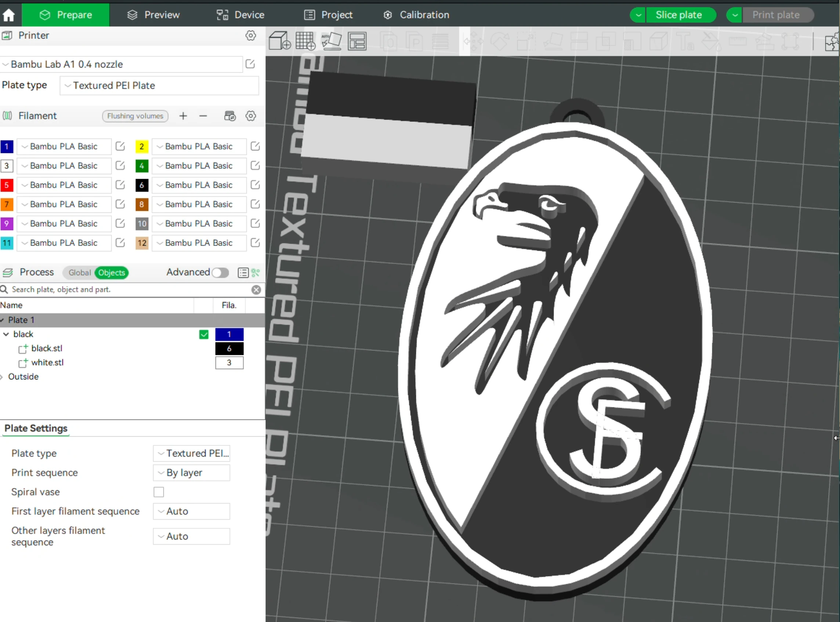Screen dimensions: 840x622
Task: Switch process view to Global
Action: (79, 273)
